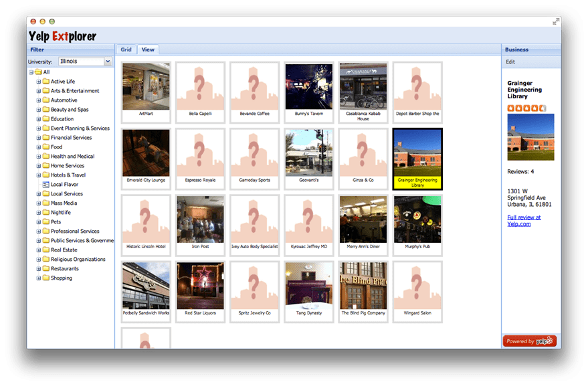
Task: Select the Emerald City Lounge thumbnail
Action: [146, 159]
